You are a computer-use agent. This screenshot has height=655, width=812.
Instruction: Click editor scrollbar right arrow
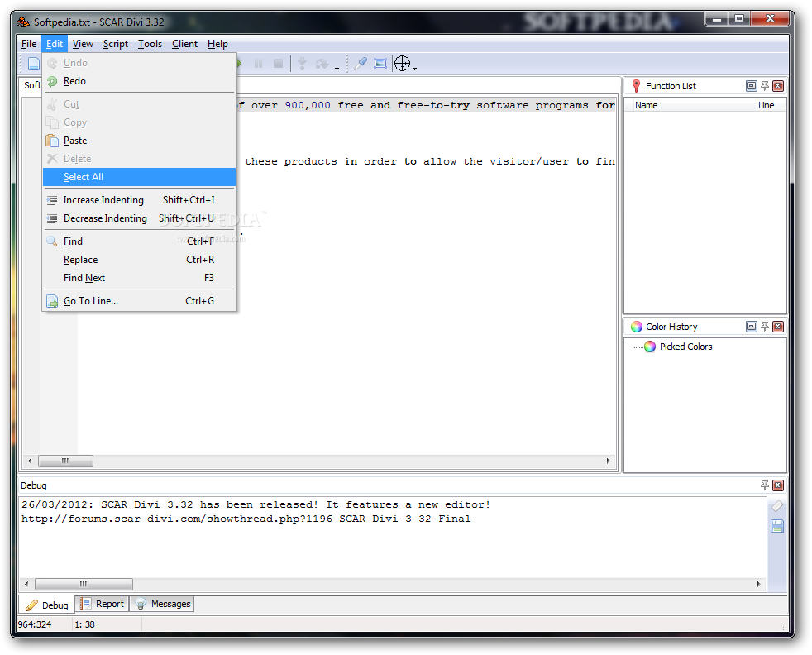coord(608,461)
